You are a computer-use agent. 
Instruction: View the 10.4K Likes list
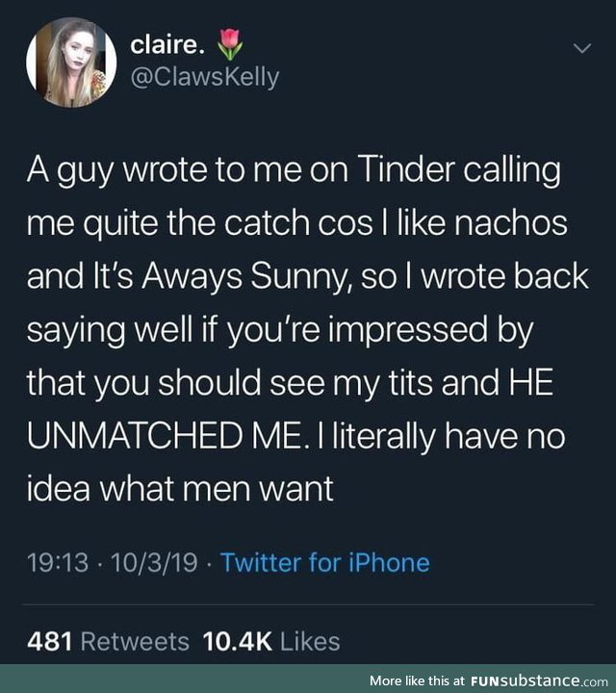271,641
